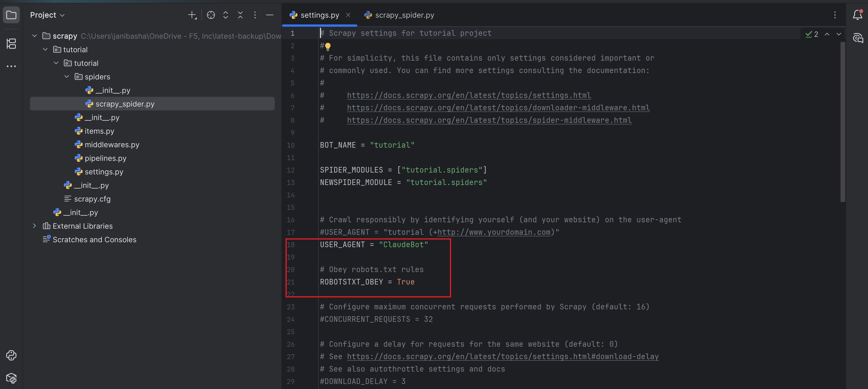The width and height of the screenshot is (868, 389).
Task: Click the More tool windows ellipsis
Action: pos(11,66)
